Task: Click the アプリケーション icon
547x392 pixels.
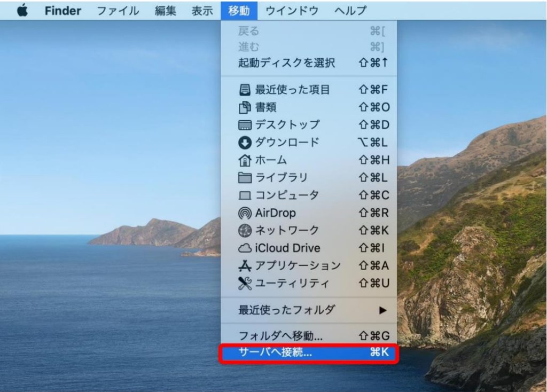Action: click(245, 266)
